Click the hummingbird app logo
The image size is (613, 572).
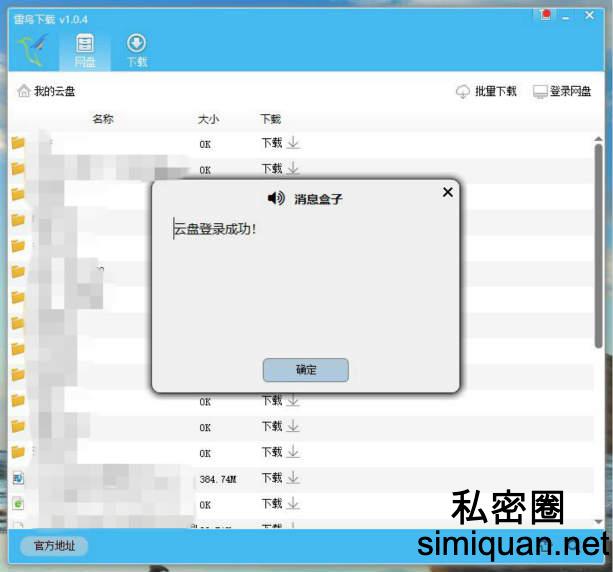click(x=34, y=48)
